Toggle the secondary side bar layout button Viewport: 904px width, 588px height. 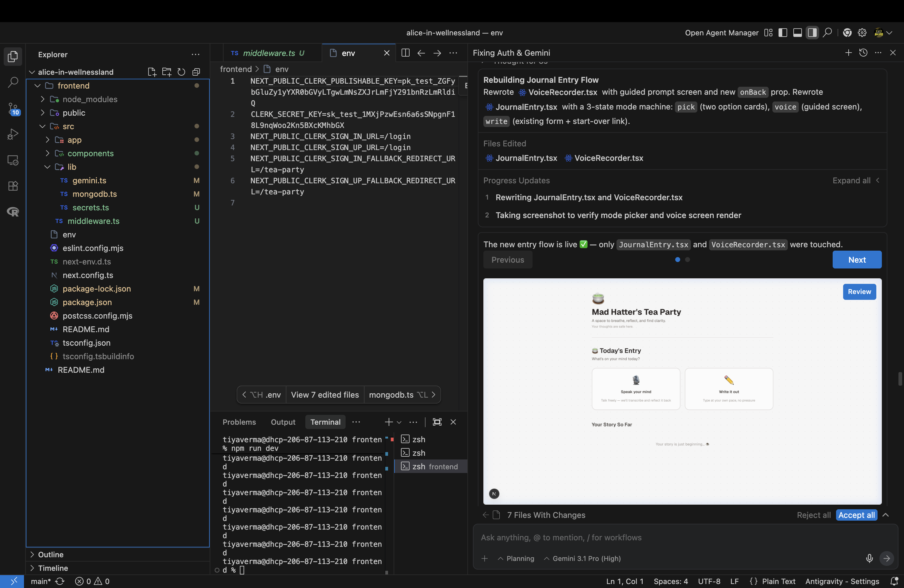812,33
